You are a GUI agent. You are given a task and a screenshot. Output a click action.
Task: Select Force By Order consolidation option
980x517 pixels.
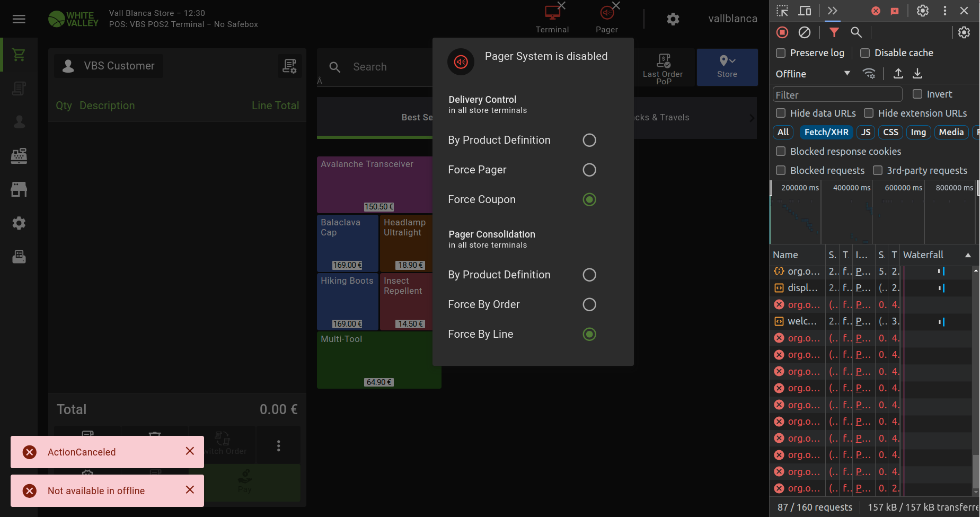pyautogui.click(x=589, y=304)
